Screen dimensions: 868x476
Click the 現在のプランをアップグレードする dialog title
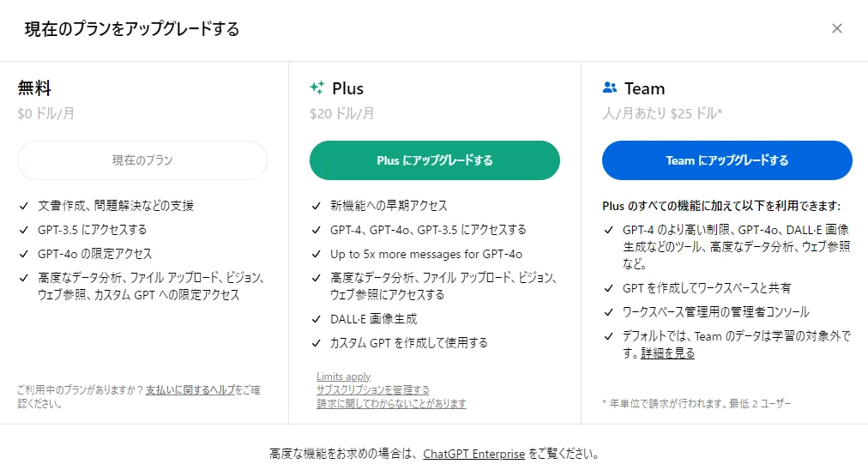[132, 29]
